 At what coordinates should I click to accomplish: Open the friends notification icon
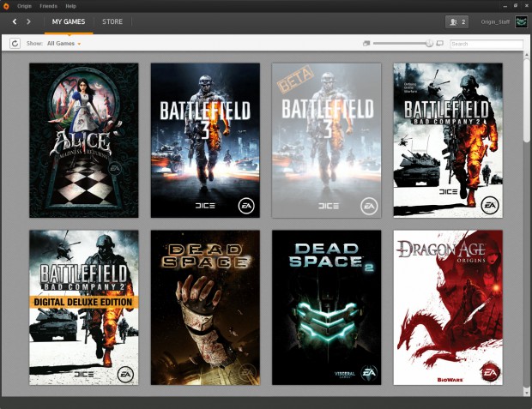[x=456, y=21]
